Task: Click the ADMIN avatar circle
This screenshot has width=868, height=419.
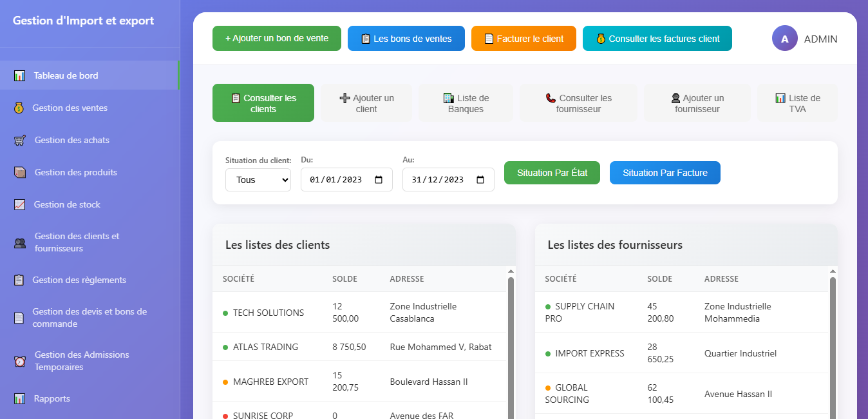Action: coord(785,39)
